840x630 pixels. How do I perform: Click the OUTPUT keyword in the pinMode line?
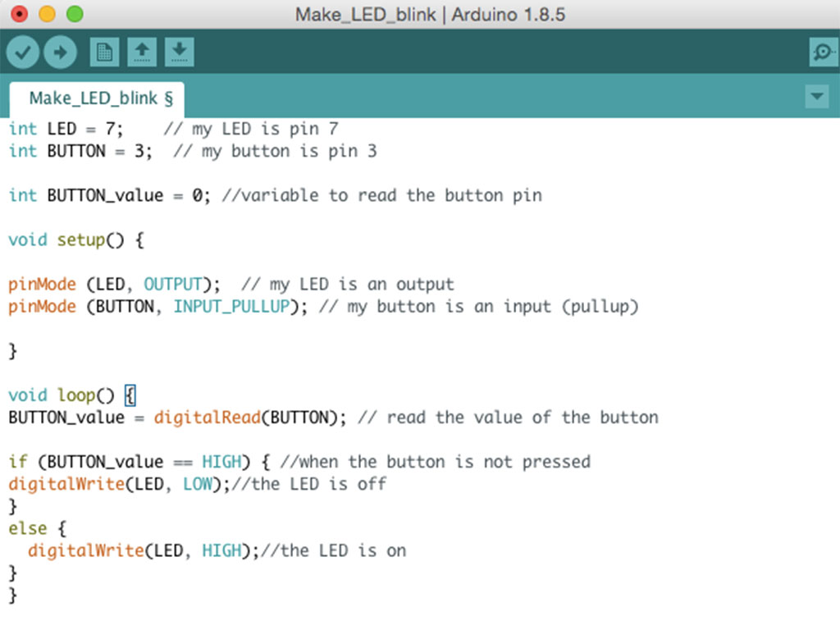tap(172, 285)
